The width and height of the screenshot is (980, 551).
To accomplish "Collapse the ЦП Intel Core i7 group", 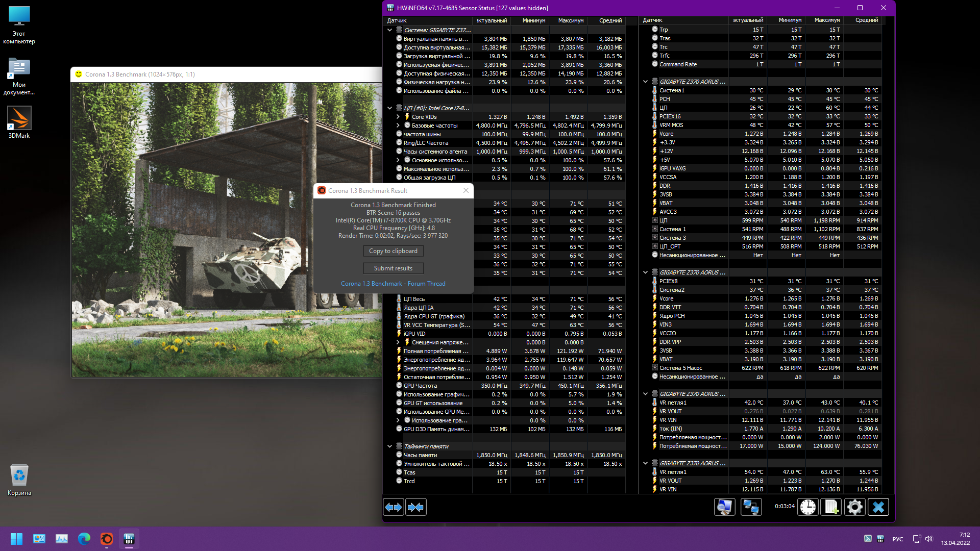I will [390, 108].
